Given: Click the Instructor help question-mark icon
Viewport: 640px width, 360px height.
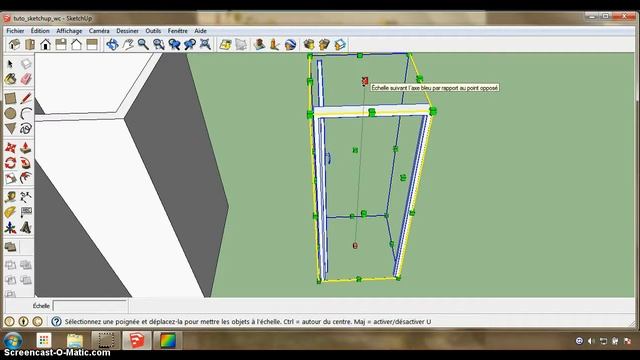Looking at the screenshot, I should coord(56,322).
